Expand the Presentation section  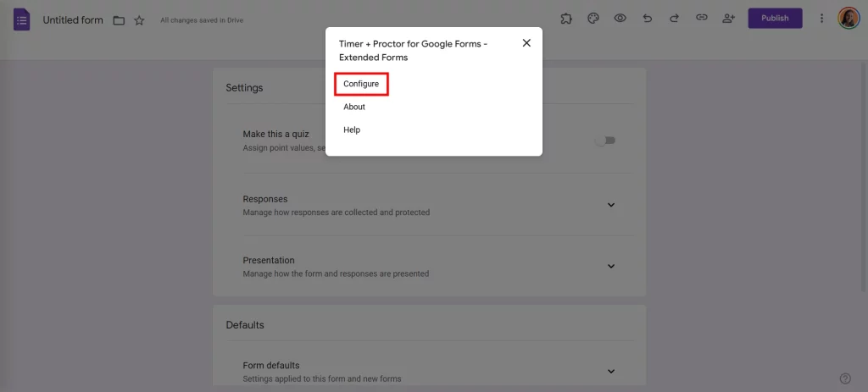pyautogui.click(x=611, y=267)
